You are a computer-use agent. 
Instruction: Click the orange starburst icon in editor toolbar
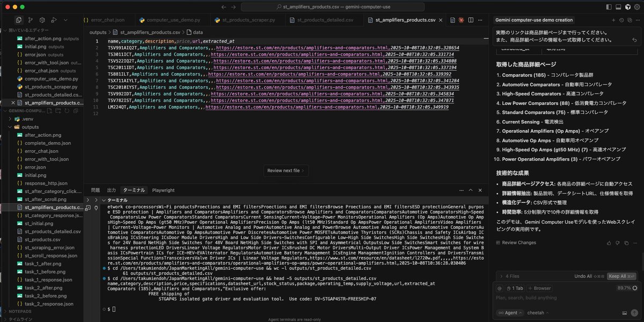pyautogui.click(x=461, y=20)
